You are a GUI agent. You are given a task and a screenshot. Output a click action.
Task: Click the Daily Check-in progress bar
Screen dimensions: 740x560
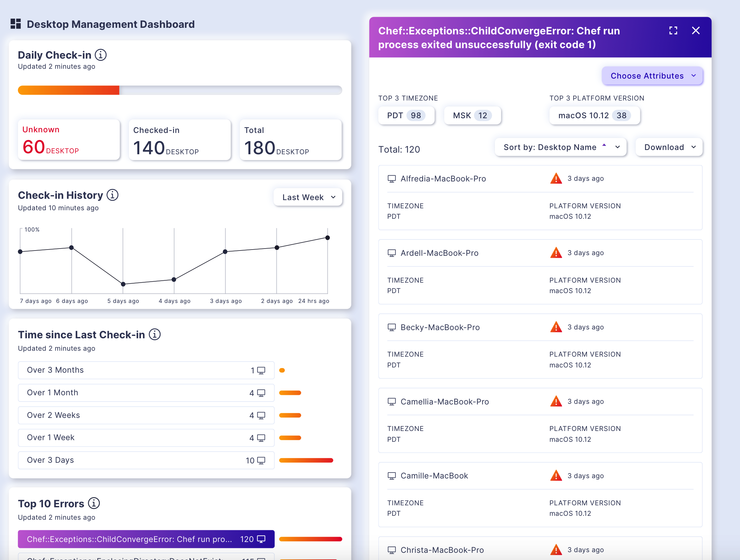point(180,90)
